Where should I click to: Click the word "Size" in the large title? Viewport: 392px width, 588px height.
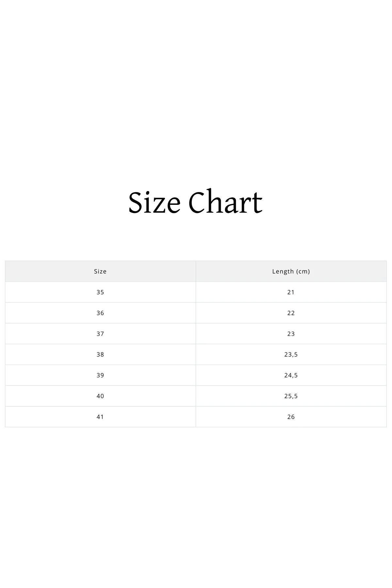154,203
